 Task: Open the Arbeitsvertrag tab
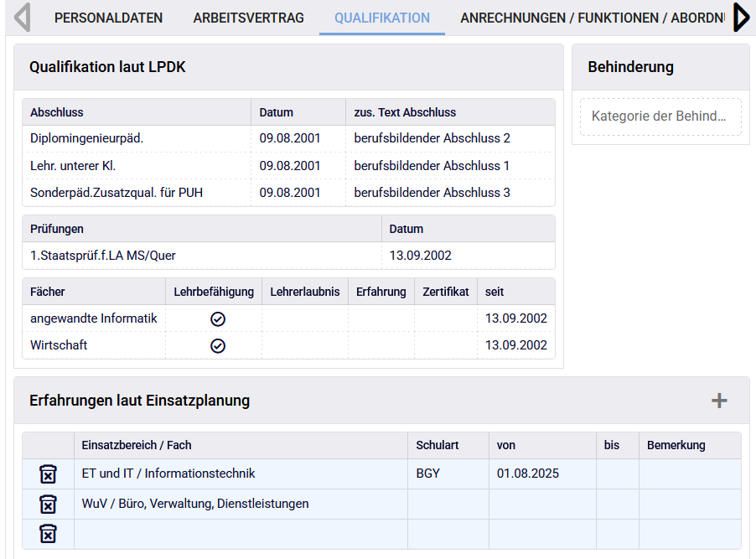248,18
